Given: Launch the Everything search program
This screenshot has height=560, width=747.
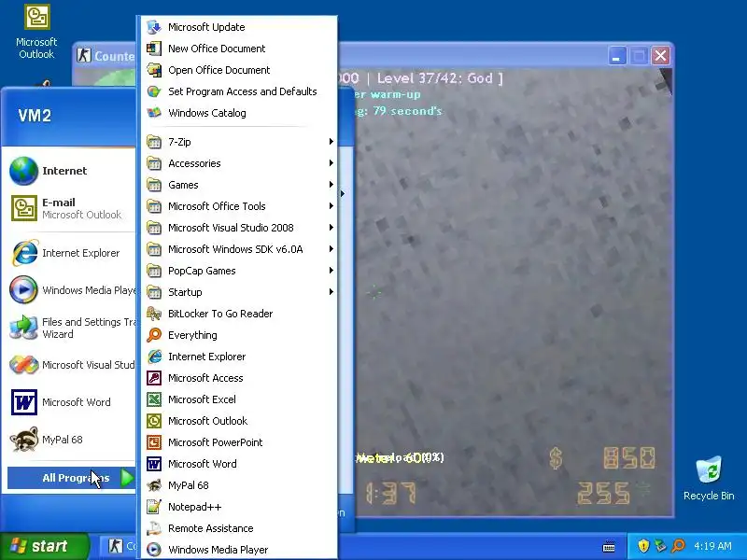Looking at the screenshot, I should 239,335.
